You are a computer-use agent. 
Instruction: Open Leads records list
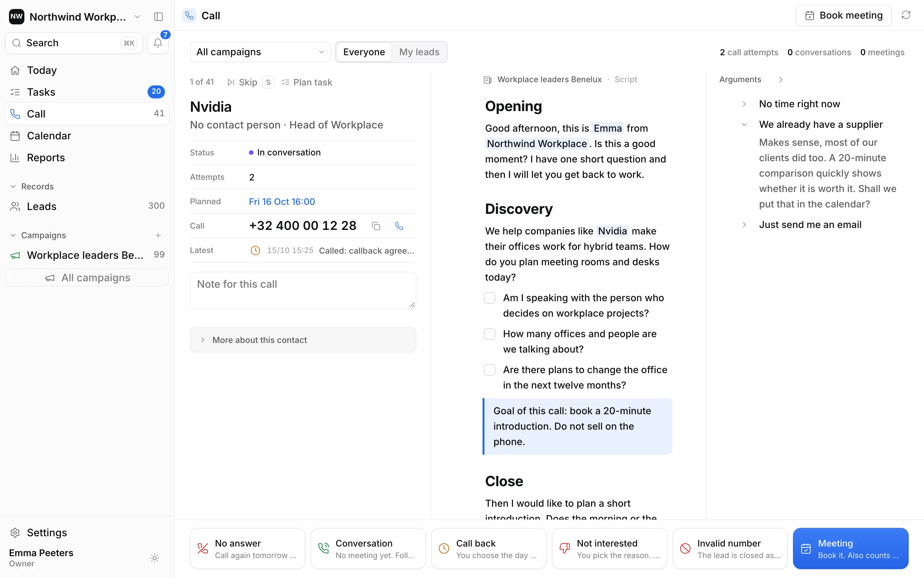pyautogui.click(x=87, y=206)
